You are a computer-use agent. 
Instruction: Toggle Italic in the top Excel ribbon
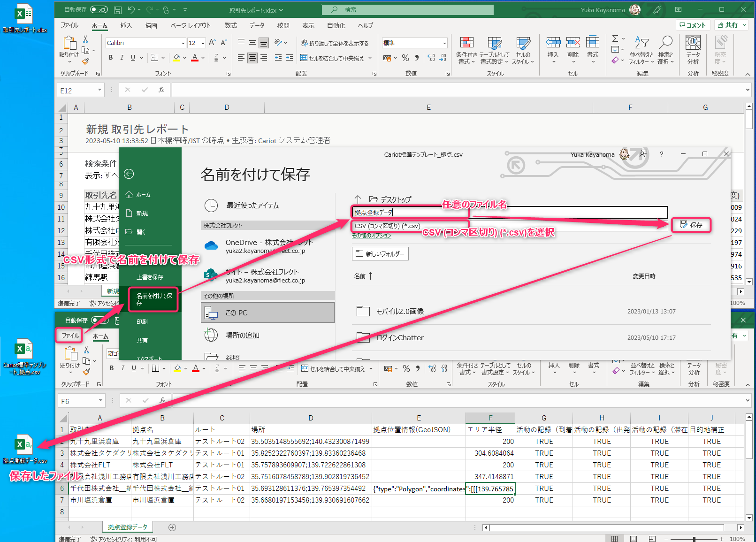(122, 58)
